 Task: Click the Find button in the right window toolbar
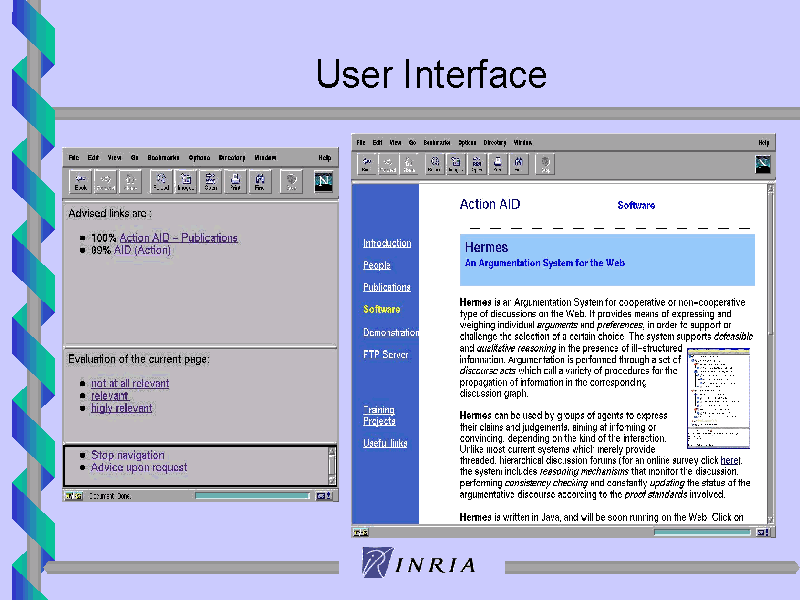tap(518, 164)
